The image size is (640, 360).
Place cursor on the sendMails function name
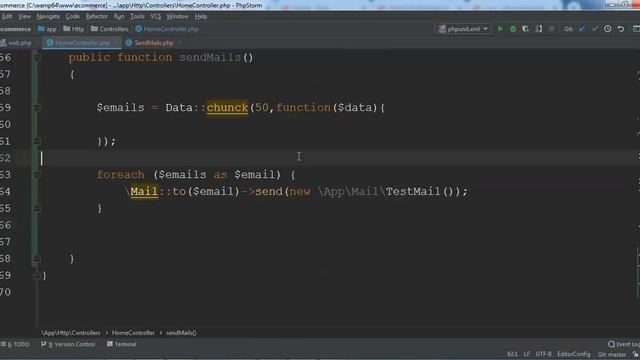(x=210, y=58)
